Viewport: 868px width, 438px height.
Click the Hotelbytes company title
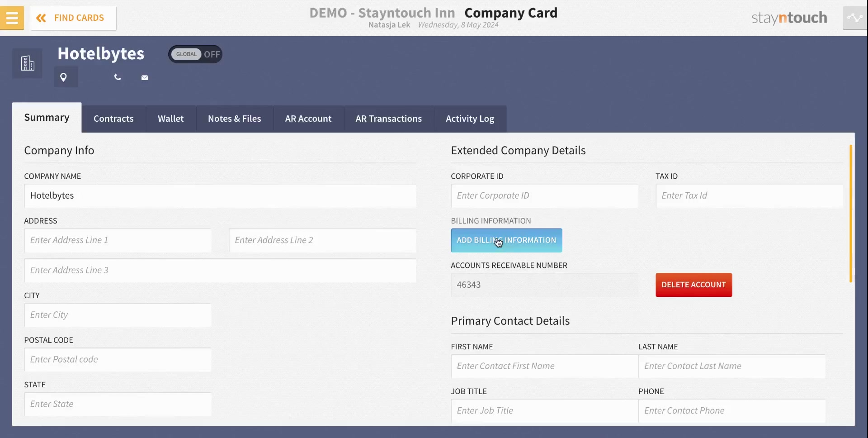[101, 53]
